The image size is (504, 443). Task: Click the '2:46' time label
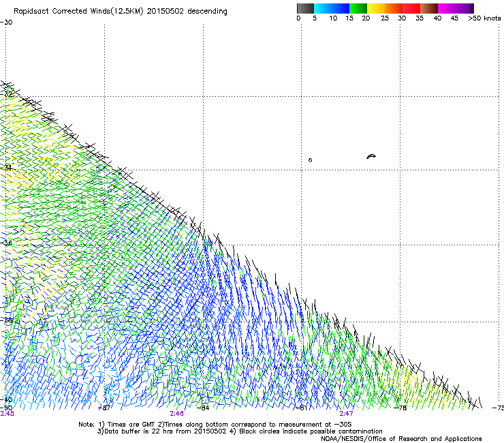coord(177,414)
